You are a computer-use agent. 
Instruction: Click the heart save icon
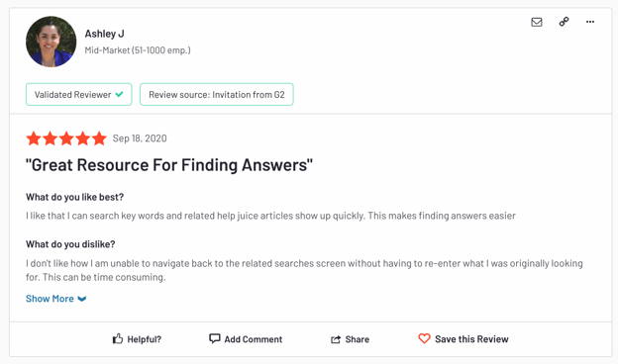(424, 338)
